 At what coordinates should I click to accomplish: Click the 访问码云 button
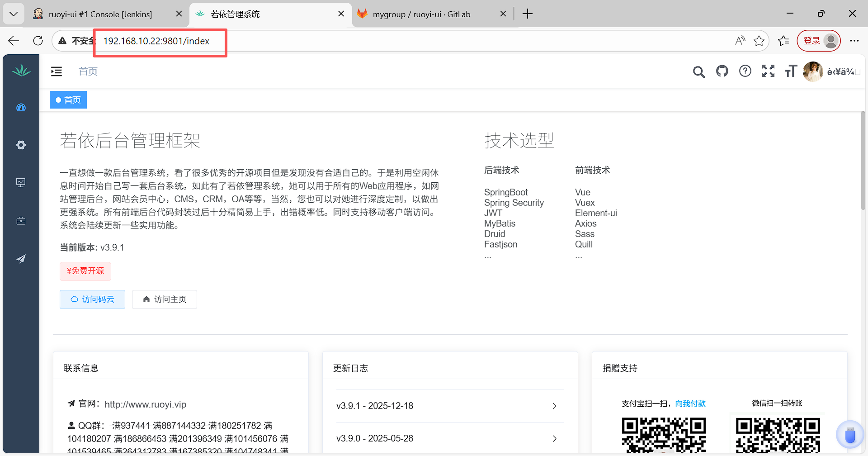click(x=92, y=299)
